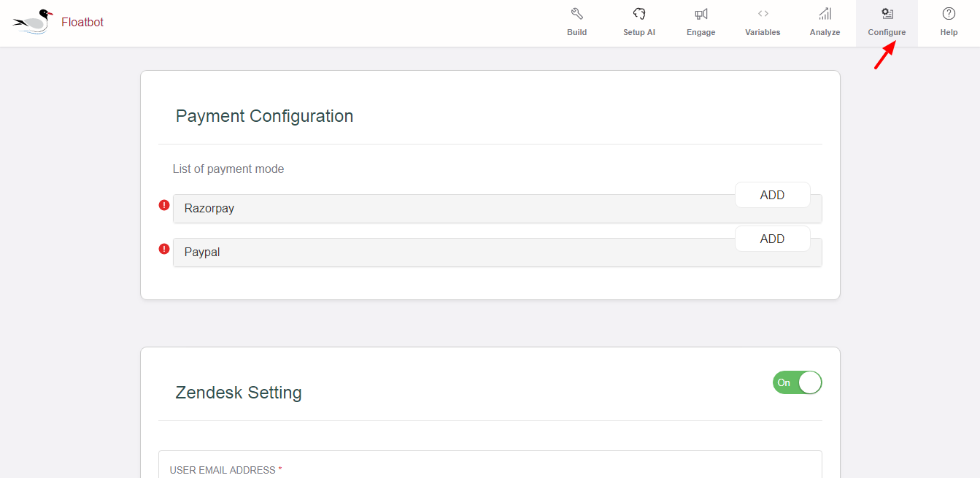Open the Help question mark icon

949,13
